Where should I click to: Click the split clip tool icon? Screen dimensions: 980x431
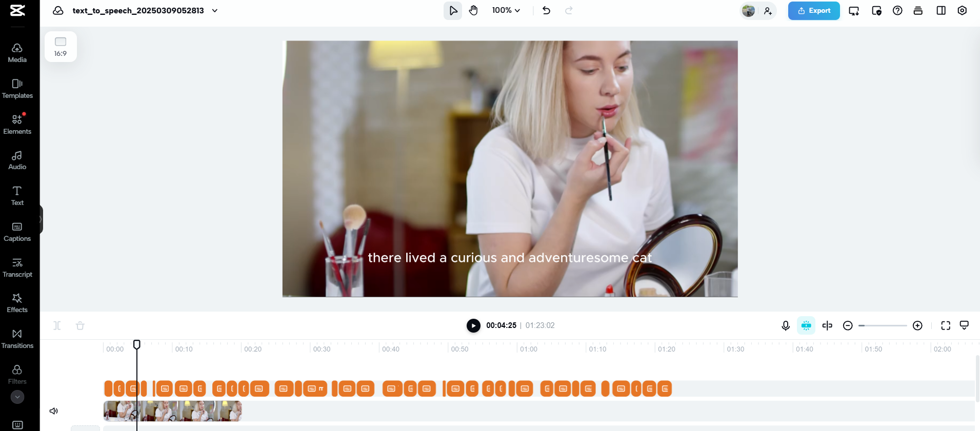tap(57, 325)
